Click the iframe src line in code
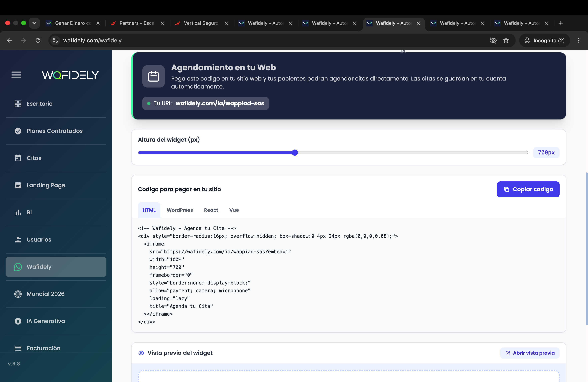Image resolution: width=588 pixels, height=382 pixels. coord(220,252)
